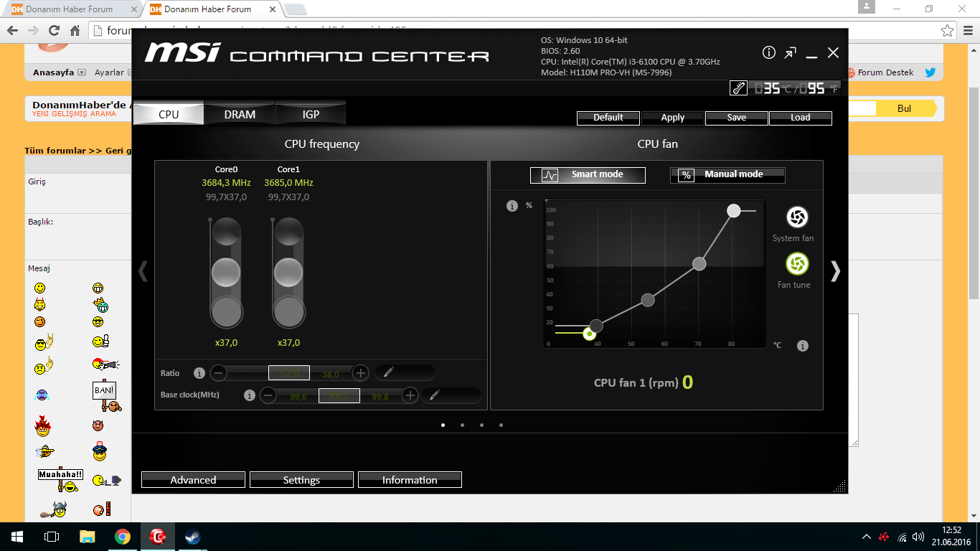Open the Settings section
This screenshot has height=551, width=980.
pyautogui.click(x=301, y=480)
